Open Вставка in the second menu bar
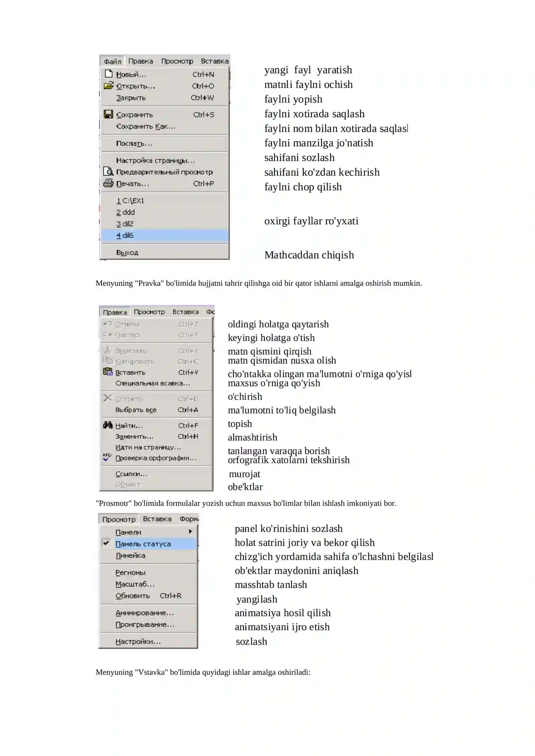Image resolution: width=535 pixels, height=756 pixels. coord(186,312)
